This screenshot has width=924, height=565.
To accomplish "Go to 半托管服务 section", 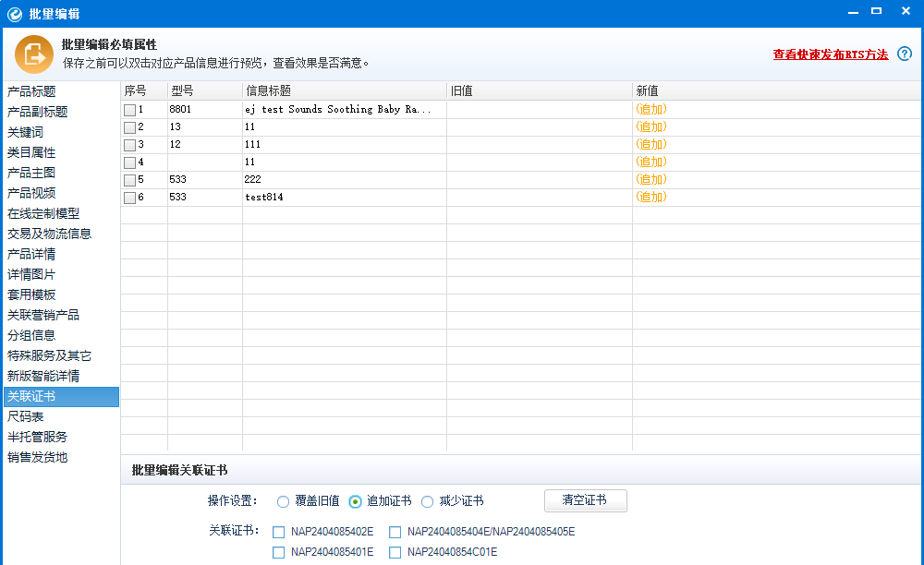I will tap(37, 437).
